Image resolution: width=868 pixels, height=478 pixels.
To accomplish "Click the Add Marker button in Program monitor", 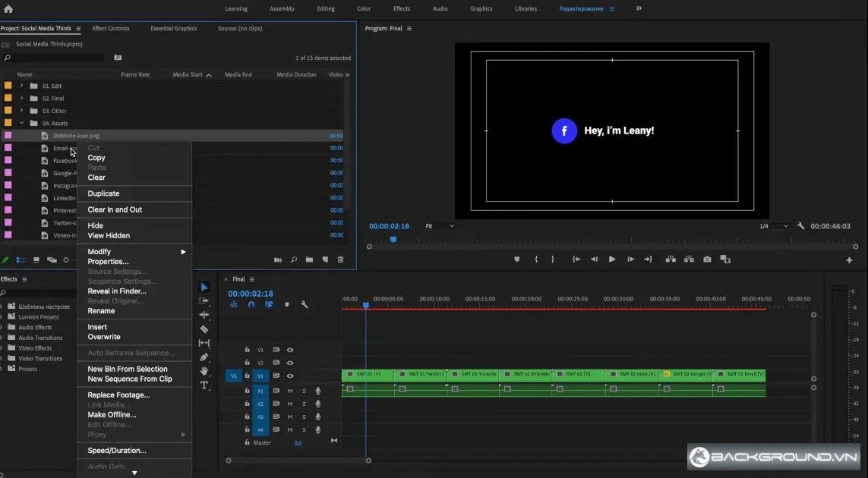I will click(516, 259).
